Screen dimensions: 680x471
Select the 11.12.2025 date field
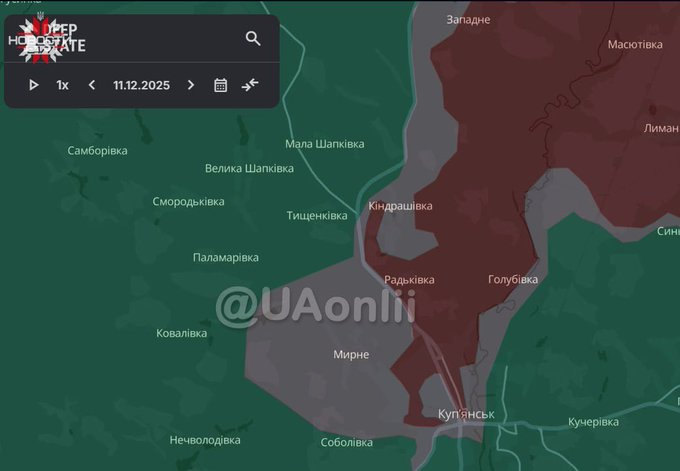(x=141, y=85)
